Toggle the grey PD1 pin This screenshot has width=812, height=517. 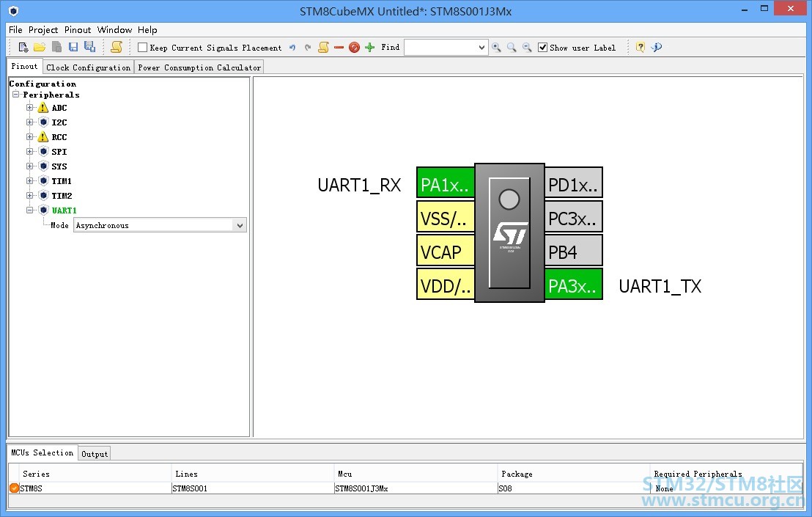coord(573,184)
